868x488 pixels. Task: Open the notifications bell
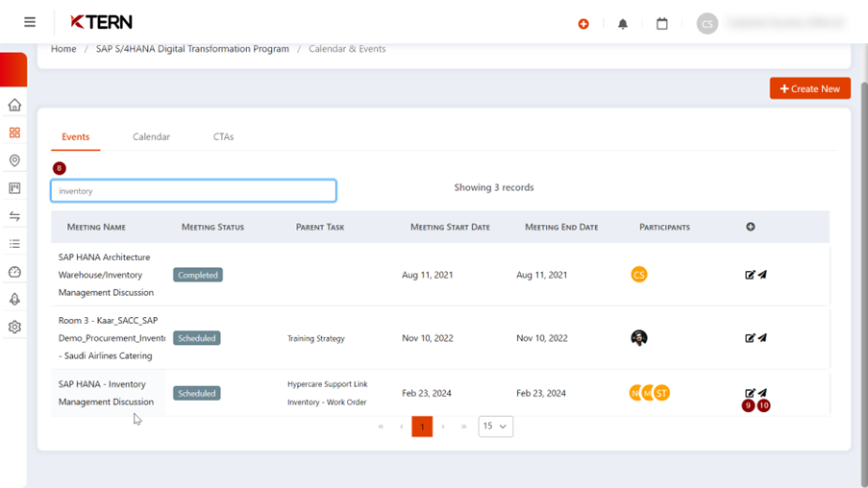tap(623, 24)
